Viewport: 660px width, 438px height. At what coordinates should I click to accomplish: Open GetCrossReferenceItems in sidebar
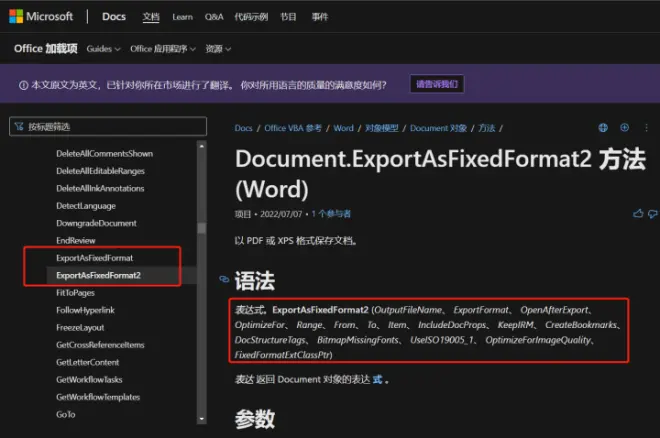(x=100, y=345)
